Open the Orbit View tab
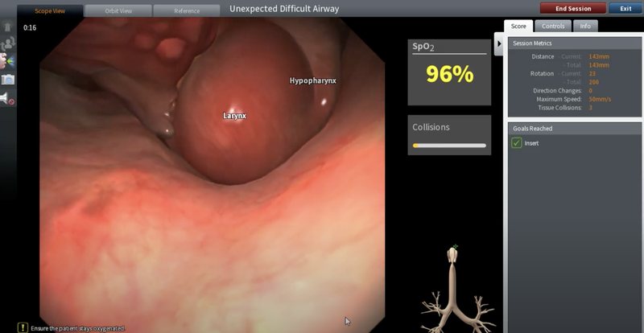The height and width of the screenshot is (333, 644). [x=118, y=11]
